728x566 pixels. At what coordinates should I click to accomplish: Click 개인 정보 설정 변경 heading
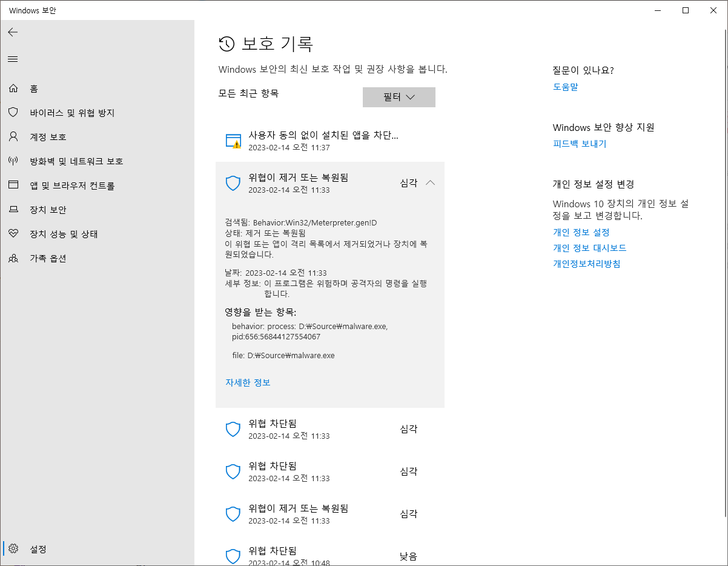pos(594,184)
